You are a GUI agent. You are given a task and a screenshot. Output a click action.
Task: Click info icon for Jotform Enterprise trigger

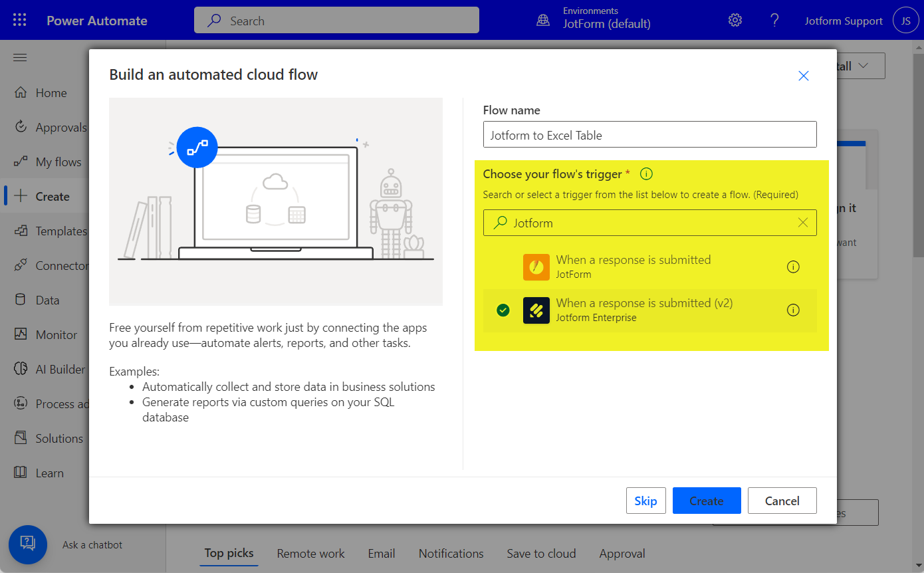point(792,310)
